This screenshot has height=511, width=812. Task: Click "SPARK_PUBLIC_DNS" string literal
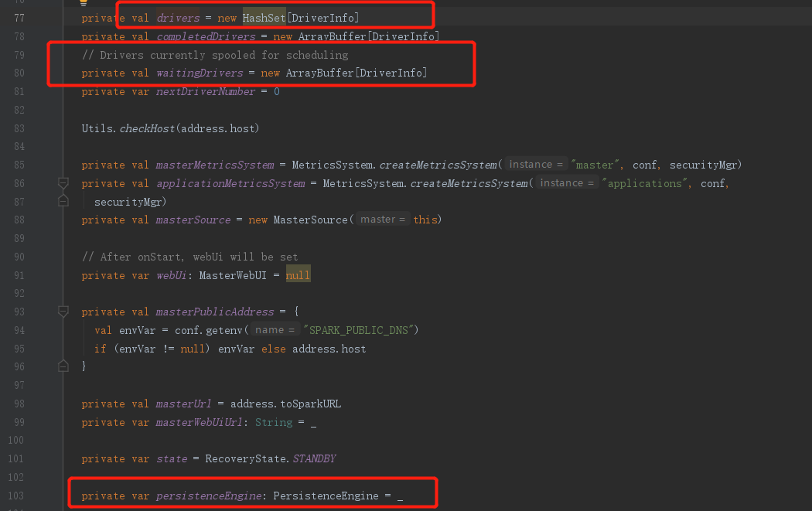pos(358,330)
